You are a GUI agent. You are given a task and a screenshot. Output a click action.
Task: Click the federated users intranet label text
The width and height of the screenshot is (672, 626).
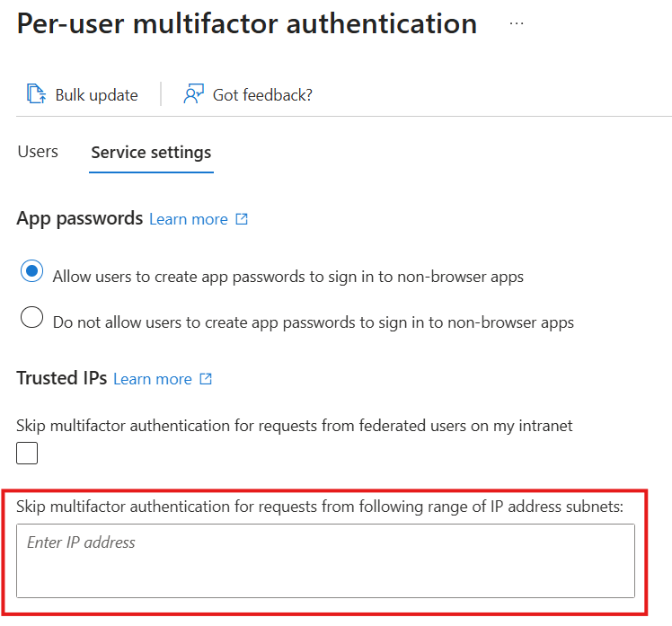(x=294, y=426)
